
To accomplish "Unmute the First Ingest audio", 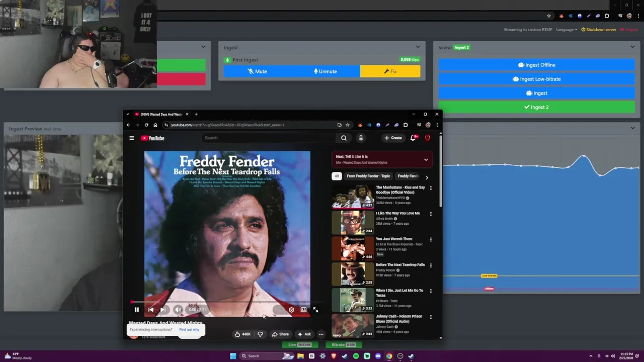I will coord(326,71).
